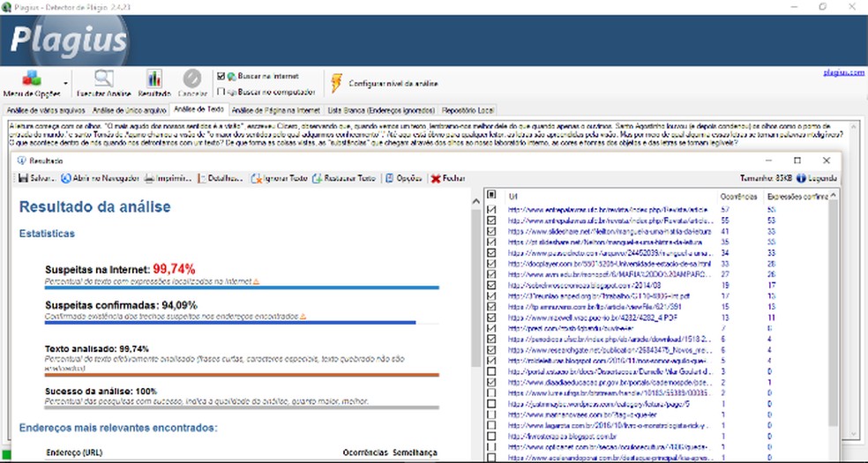Select the Análise de Texto tab
868x463 pixels.
(198, 109)
